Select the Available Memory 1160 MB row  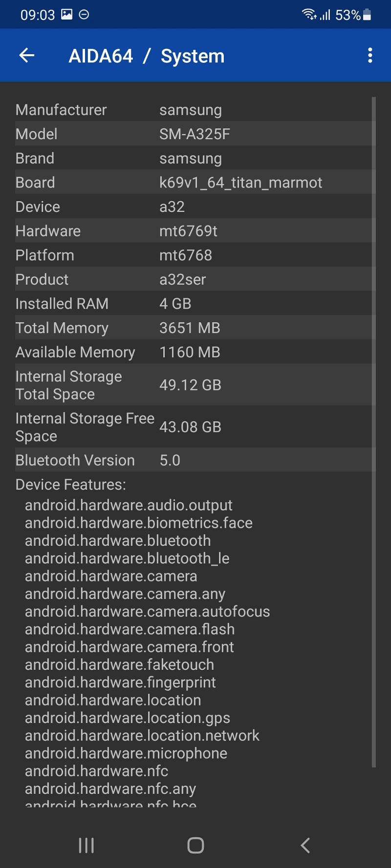[194, 351]
